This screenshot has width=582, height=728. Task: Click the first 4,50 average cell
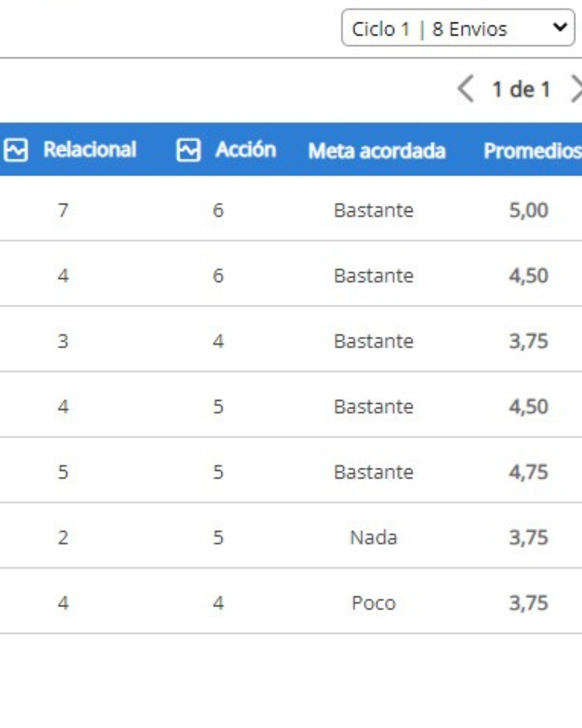(x=529, y=276)
